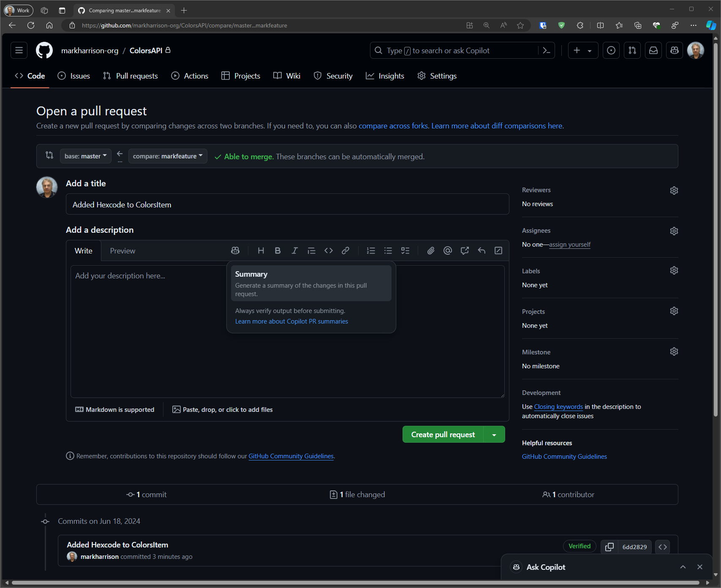Switch to the Preview tab
The height and width of the screenshot is (588, 721).
point(122,250)
